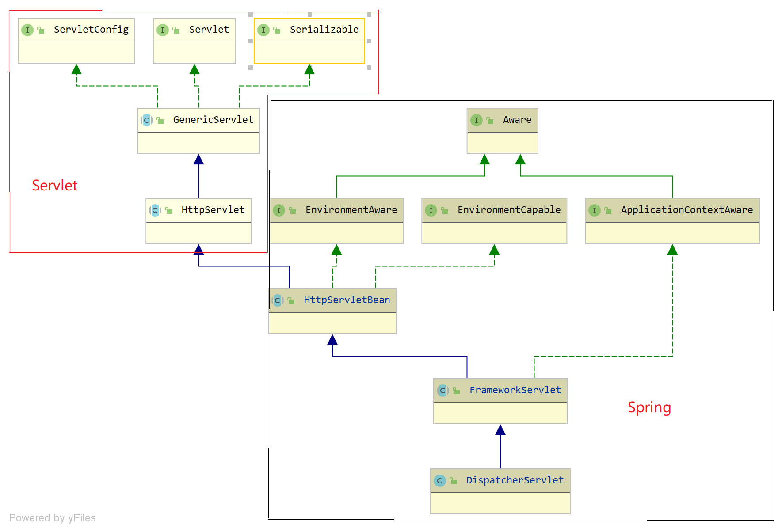The image size is (778, 532).
Task: Click the class icon on FrameworkServlet
Action: pos(442,390)
